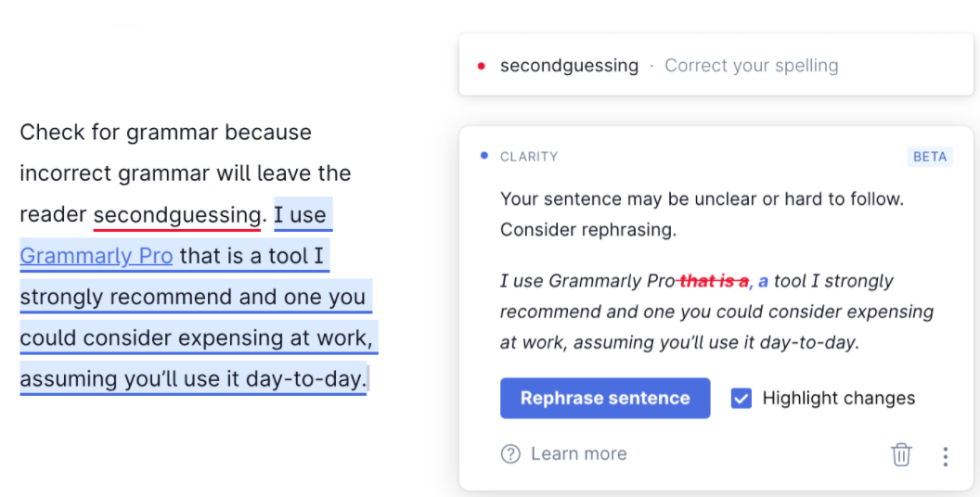Image resolution: width=980 pixels, height=497 pixels.
Task: Click the blue inserted ", a" replacement
Action: pyautogui.click(x=758, y=281)
